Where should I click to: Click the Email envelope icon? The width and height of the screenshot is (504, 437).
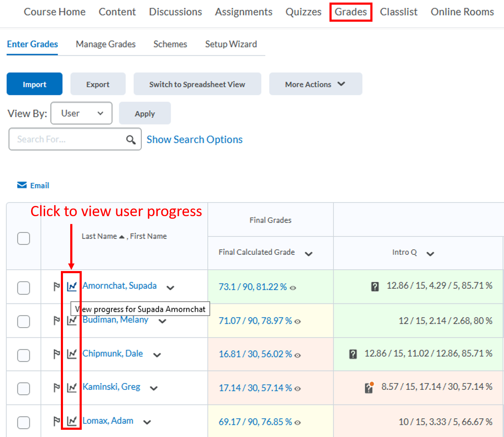coord(22,185)
